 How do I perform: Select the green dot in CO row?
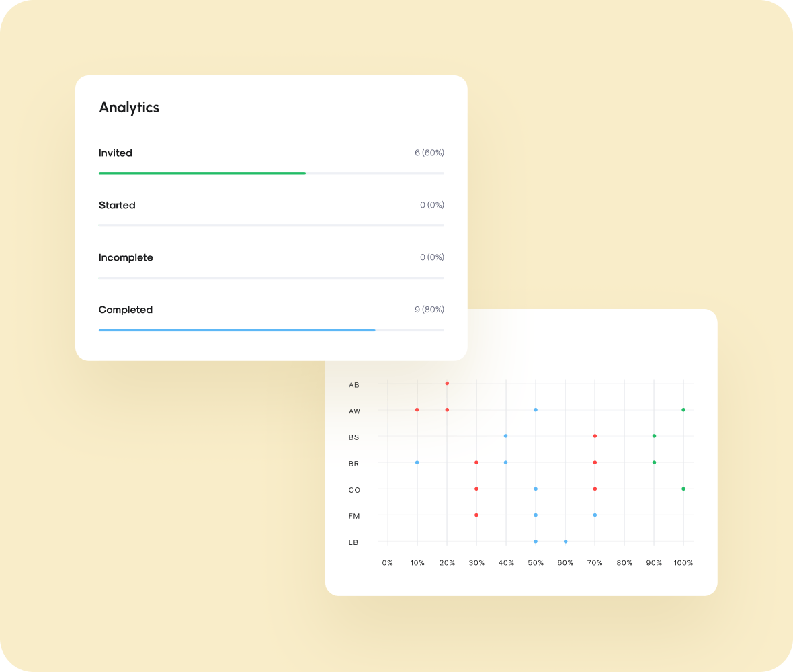[683, 489]
